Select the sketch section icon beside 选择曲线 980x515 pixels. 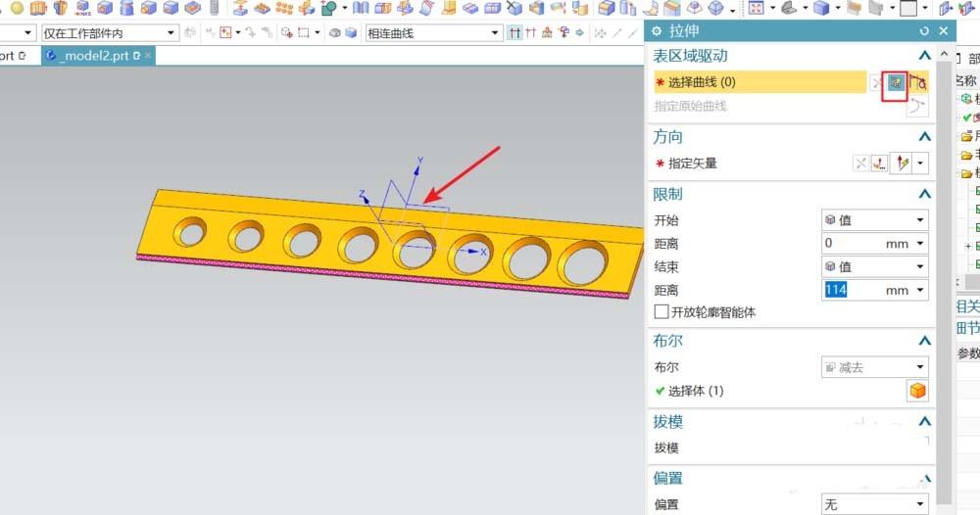point(896,82)
